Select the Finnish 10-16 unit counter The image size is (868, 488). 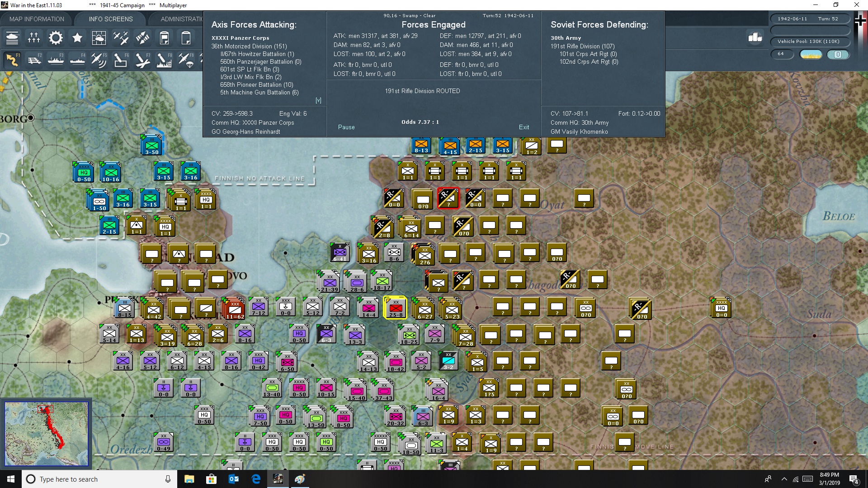(x=111, y=172)
